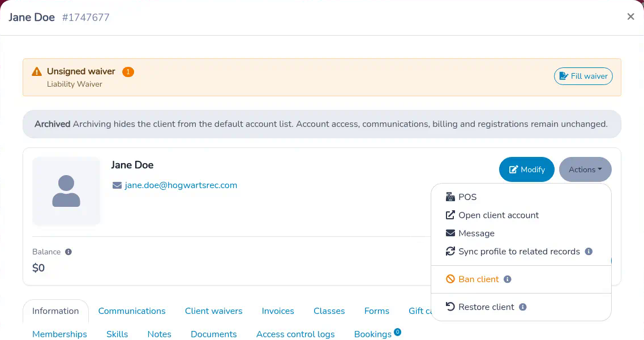Collapse the Actions dropdown
The height and width of the screenshot is (340, 644).
coord(585,169)
